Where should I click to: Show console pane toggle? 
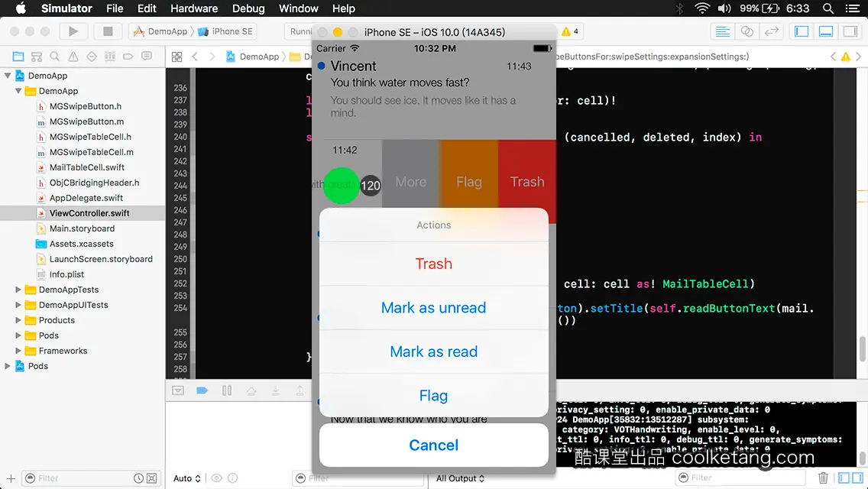(857, 478)
